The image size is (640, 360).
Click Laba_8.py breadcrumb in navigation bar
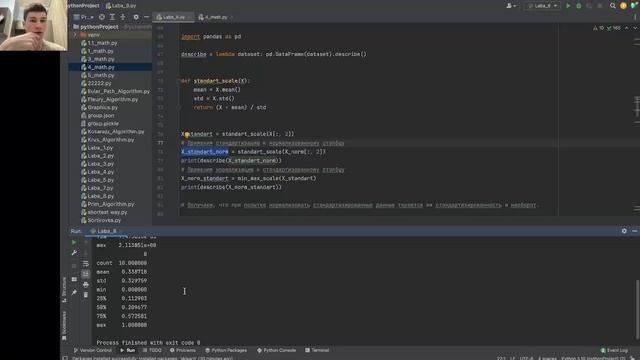tap(121, 6)
